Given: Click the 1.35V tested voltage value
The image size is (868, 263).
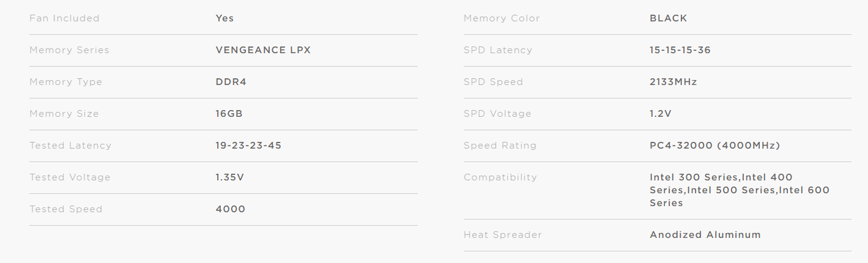Looking at the screenshot, I should coord(230,177).
